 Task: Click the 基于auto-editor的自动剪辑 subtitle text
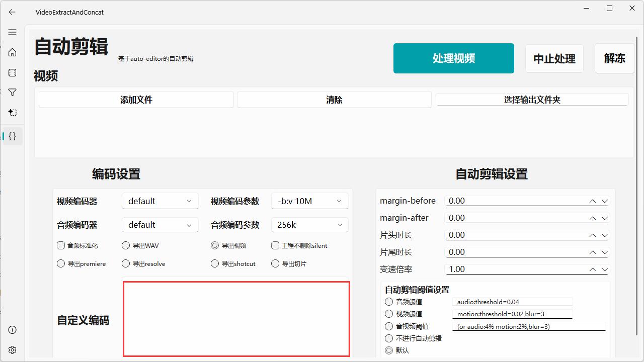click(x=156, y=59)
